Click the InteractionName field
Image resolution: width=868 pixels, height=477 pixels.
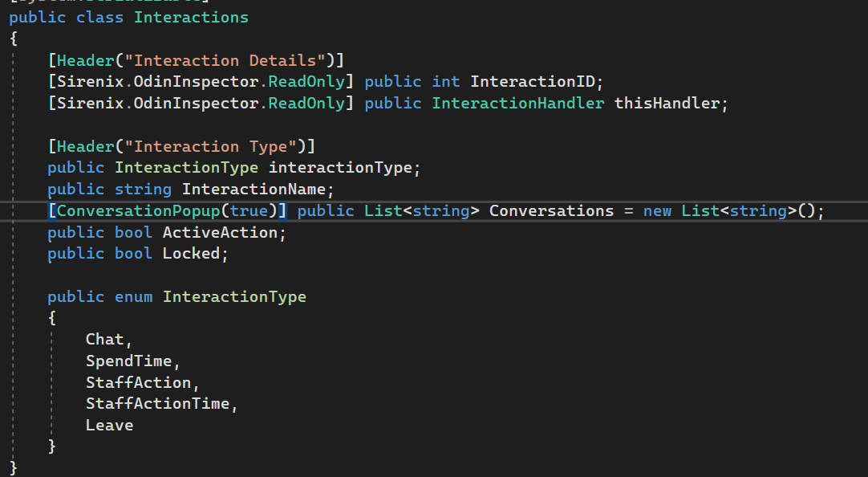click(254, 190)
